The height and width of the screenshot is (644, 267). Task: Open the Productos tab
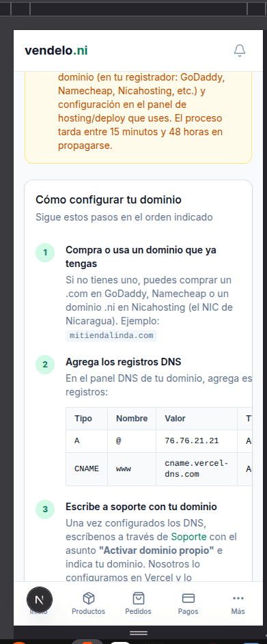point(88,603)
